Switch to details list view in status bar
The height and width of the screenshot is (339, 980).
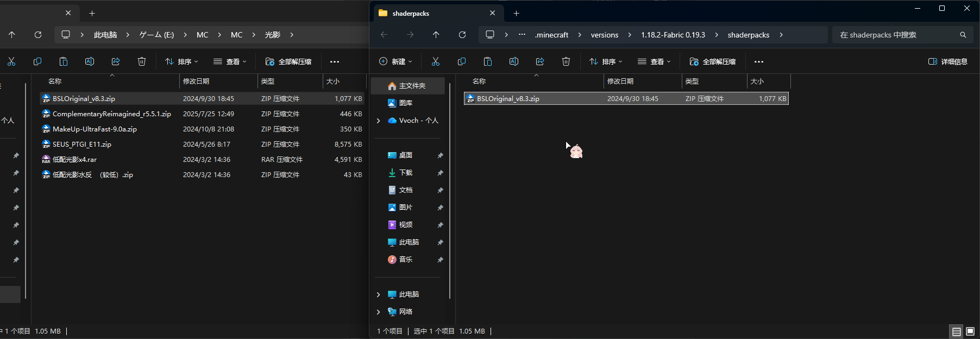(x=957, y=331)
